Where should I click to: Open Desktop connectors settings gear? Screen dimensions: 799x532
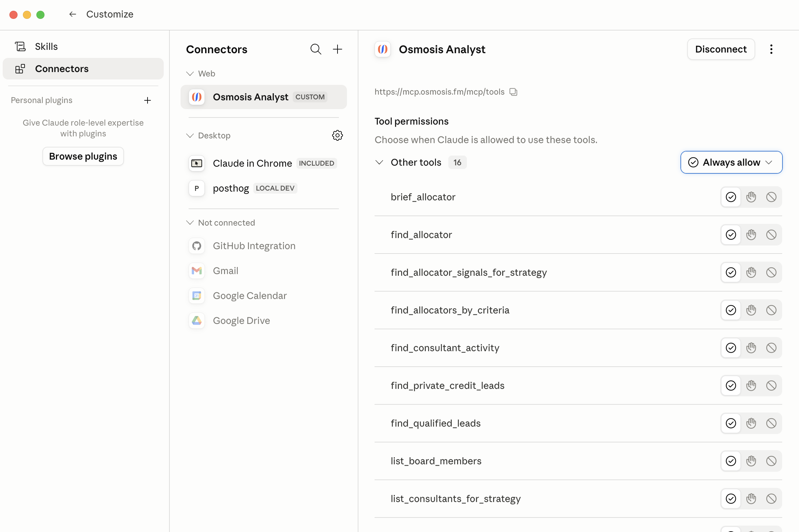338,135
